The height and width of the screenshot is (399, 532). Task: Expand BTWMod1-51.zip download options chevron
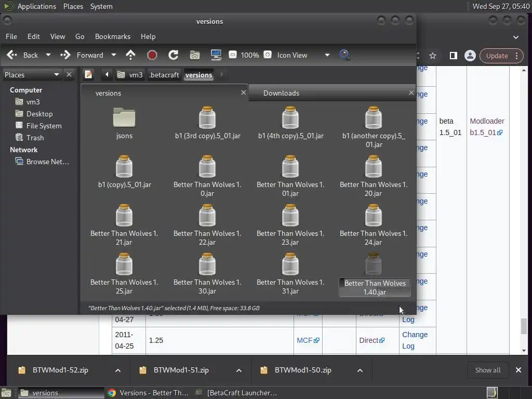pos(239,370)
